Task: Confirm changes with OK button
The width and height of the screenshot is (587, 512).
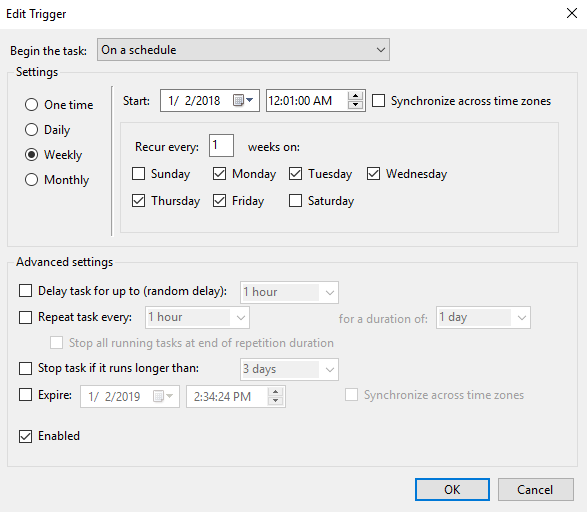Action: tap(452, 490)
